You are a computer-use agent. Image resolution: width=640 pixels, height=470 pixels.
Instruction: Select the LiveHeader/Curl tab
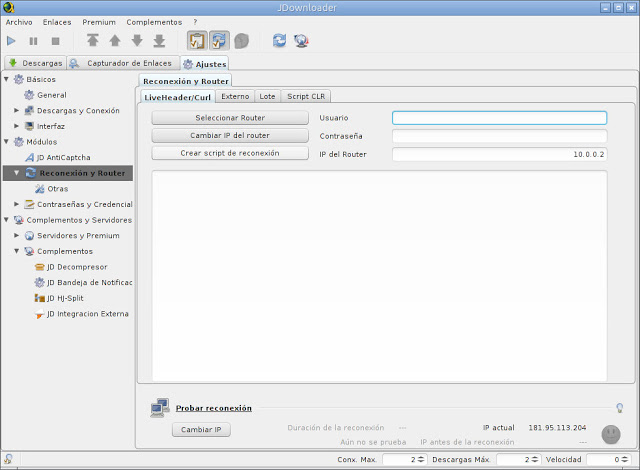click(x=177, y=97)
